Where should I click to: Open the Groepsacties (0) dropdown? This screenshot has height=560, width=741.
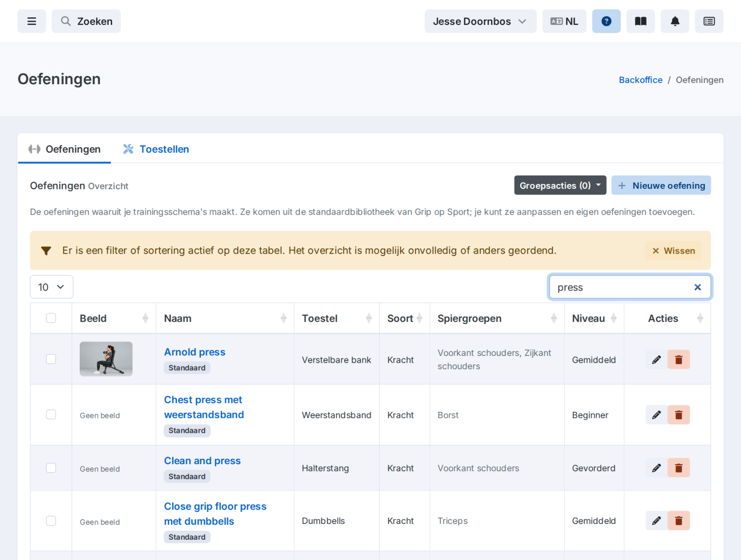[560, 185]
